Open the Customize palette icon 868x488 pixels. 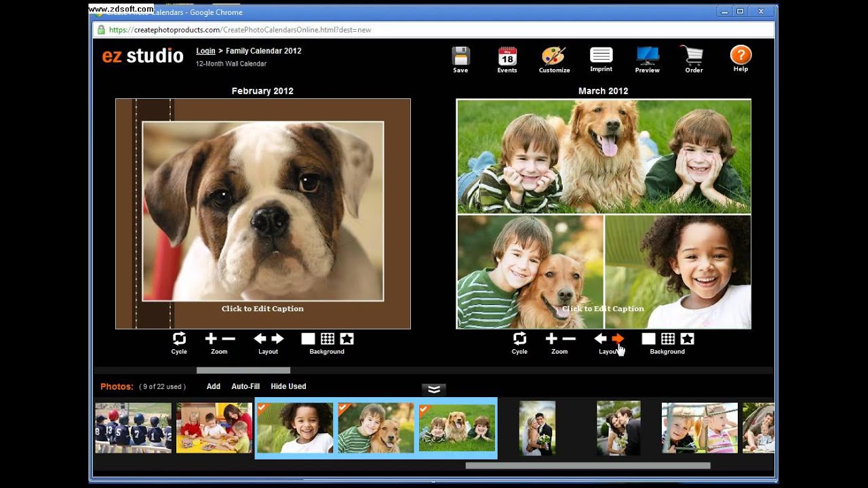pyautogui.click(x=553, y=56)
